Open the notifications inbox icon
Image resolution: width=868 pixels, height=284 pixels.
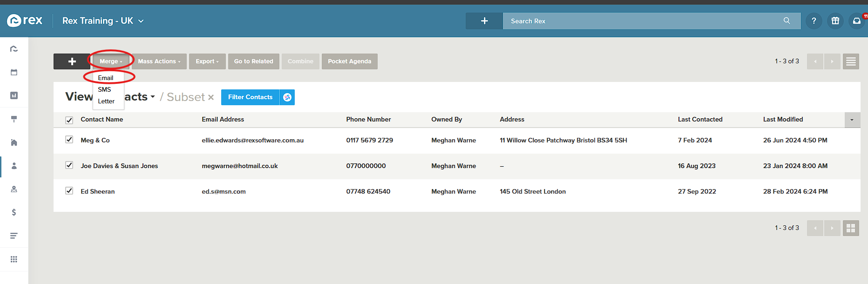point(857,21)
